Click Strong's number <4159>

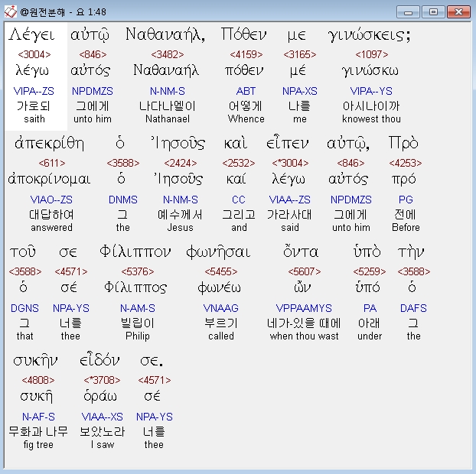coord(246,54)
